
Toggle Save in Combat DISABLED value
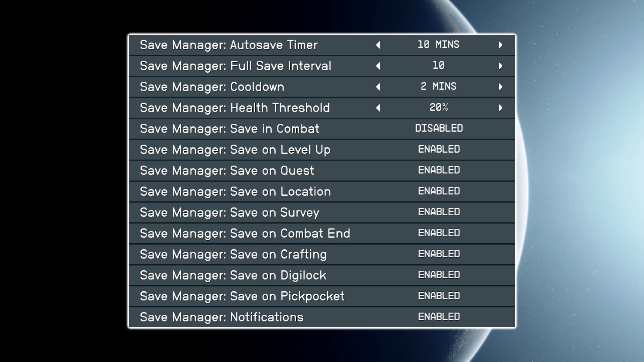(439, 128)
